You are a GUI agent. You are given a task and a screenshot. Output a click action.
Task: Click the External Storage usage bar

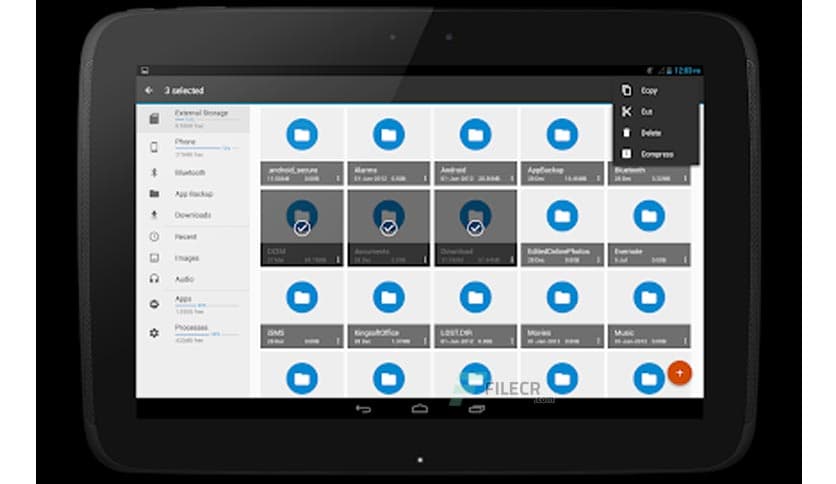click(x=207, y=120)
